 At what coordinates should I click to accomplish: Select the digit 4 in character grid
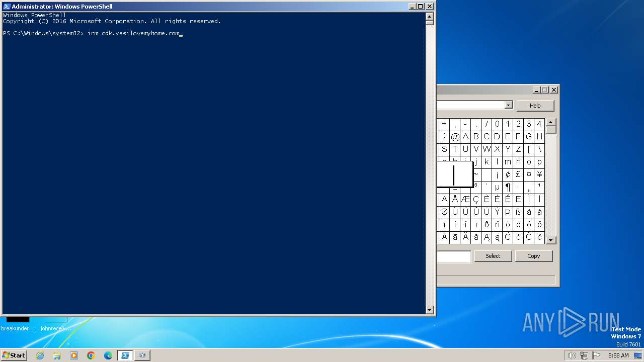tap(539, 124)
